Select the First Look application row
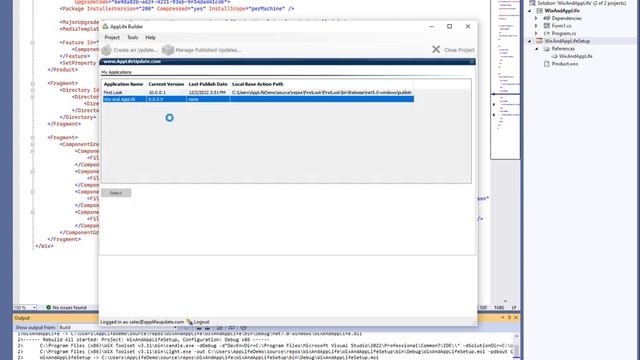Screen dimensions: 640x360 pos(258,93)
